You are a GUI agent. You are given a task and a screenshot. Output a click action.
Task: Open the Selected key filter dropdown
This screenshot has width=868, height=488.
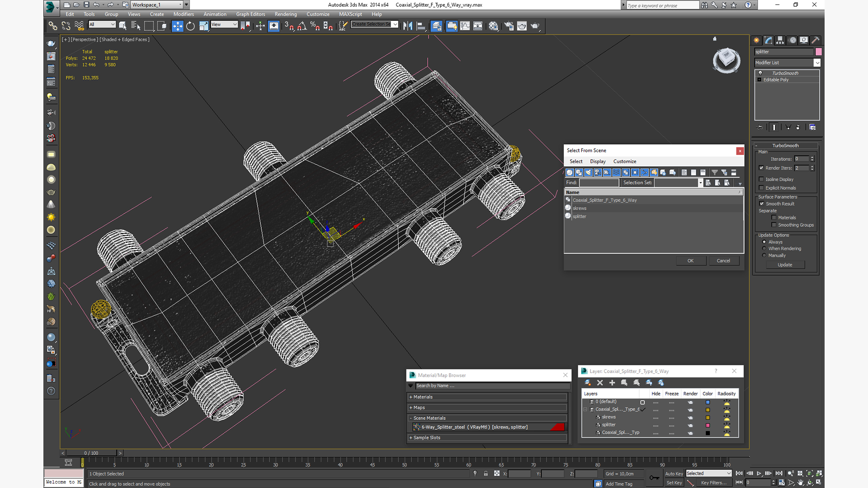tap(708, 474)
